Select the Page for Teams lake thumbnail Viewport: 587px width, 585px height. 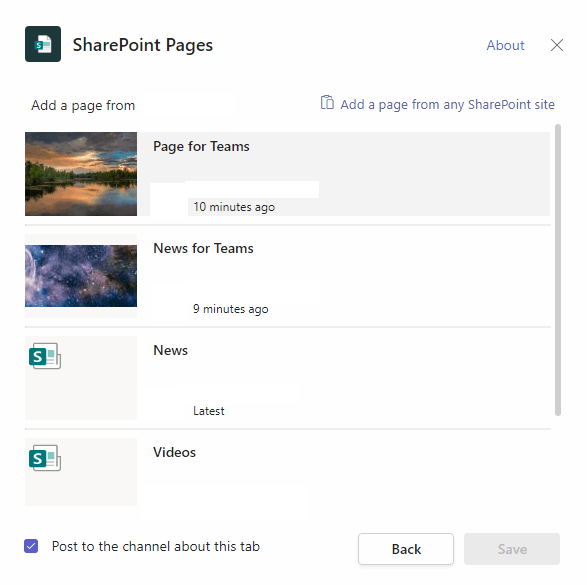coord(81,174)
